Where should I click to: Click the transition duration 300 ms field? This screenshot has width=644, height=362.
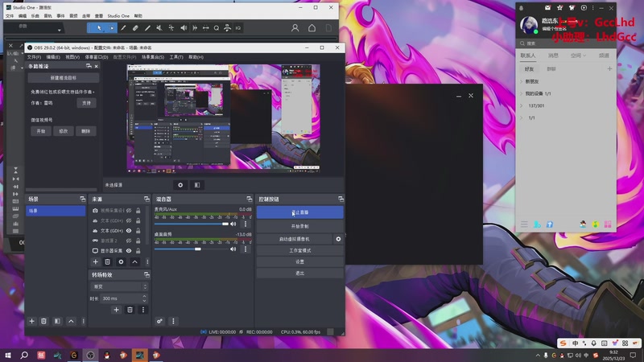[124, 298]
